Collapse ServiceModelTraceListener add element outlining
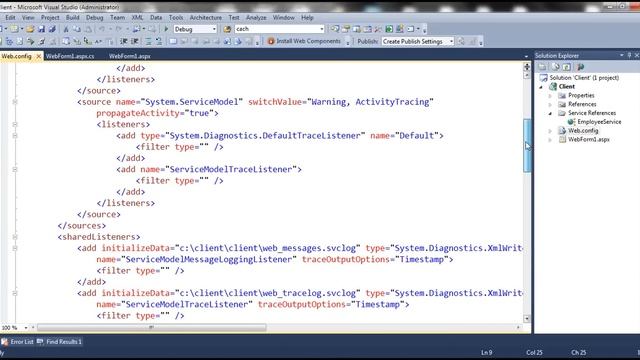 tap(15, 169)
